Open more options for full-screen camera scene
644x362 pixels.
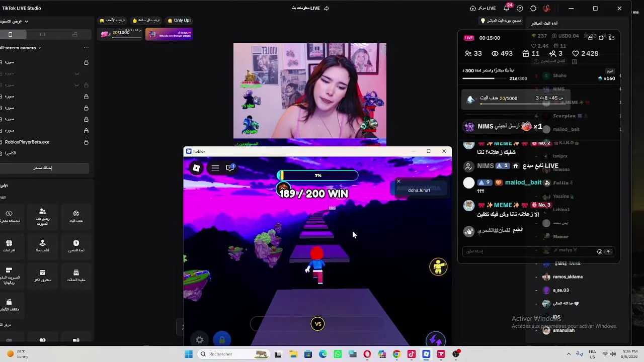(x=86, y=48)
